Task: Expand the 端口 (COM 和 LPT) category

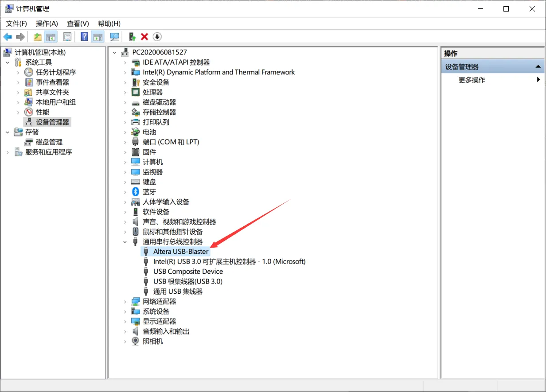Action: tap(125, 142)
